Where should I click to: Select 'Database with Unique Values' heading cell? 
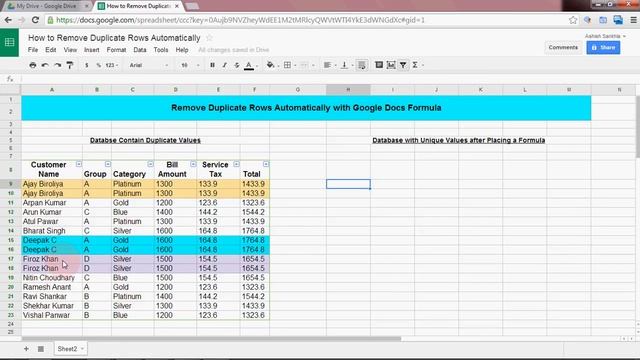pos(458,140)
